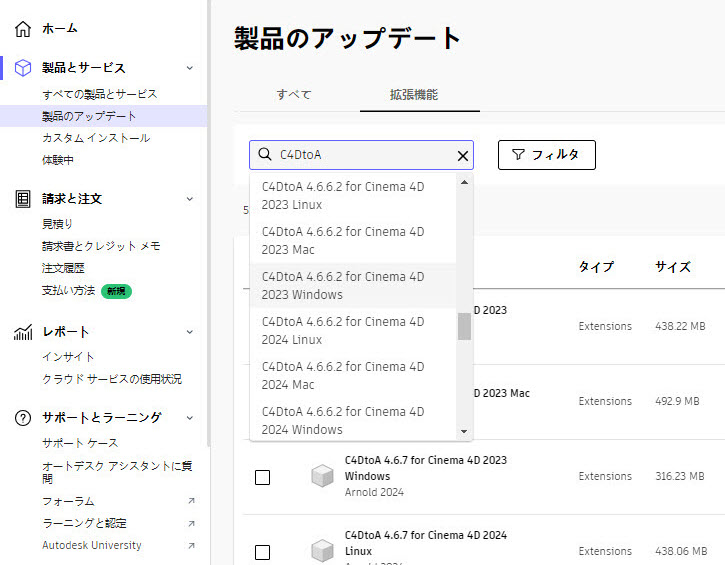725x565 pixels.
Task: Clear the C4DtoA search text with X
Action: point(462,156)
